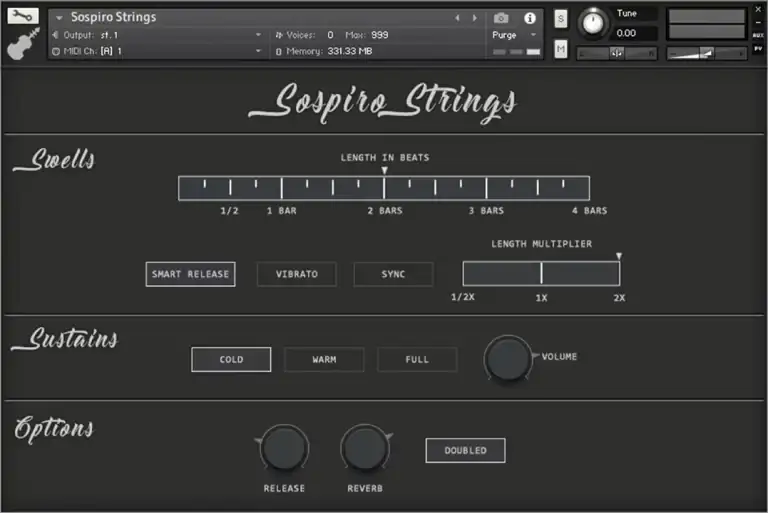Click the 3 BARS label
Screen dimensions: 768x513
point(486,211)
